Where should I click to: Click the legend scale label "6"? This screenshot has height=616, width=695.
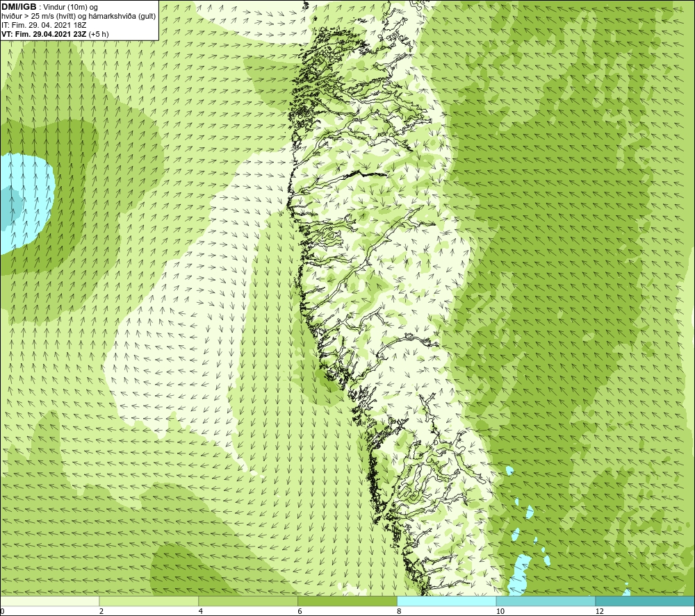tap(300, 611)
